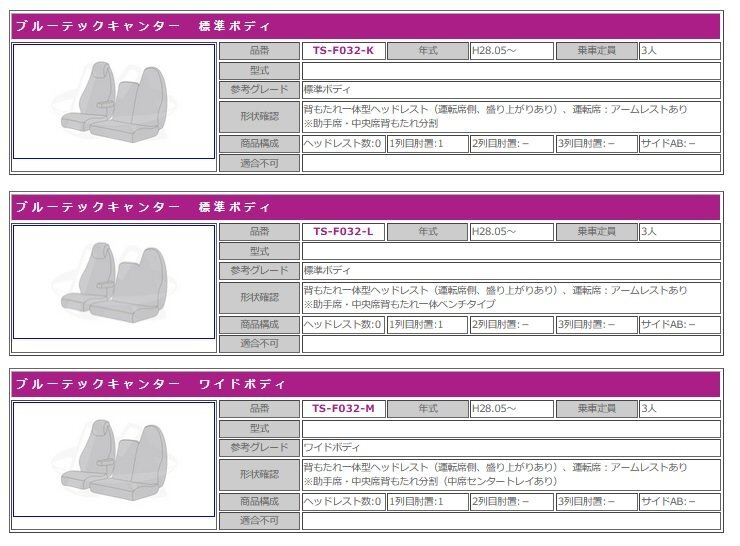Open the seat thumbnail for TS-F032-M
The width and height of the screenshot is (740, 546).
pos(114,459)
